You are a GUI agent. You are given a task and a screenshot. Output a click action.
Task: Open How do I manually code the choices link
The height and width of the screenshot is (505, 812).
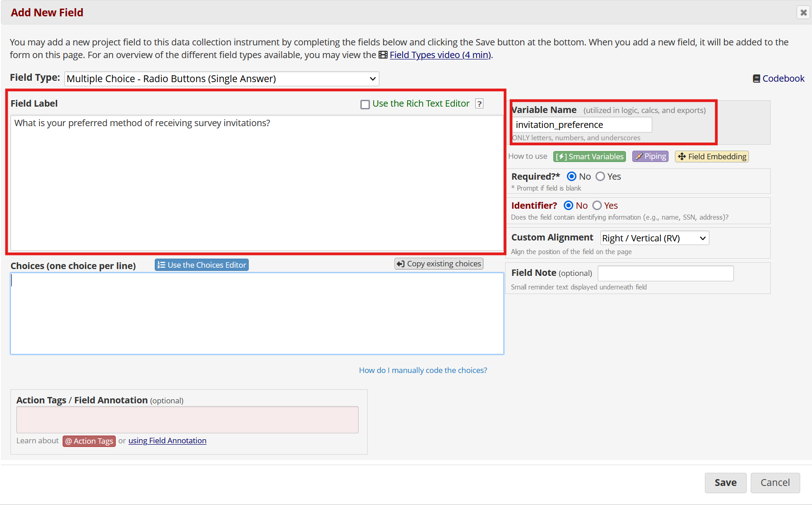423,370
